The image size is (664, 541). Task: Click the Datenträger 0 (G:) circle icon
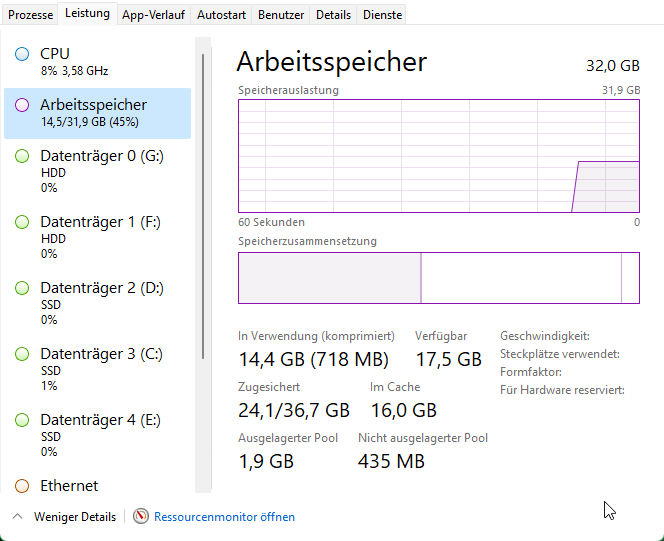tap(22, 157)
